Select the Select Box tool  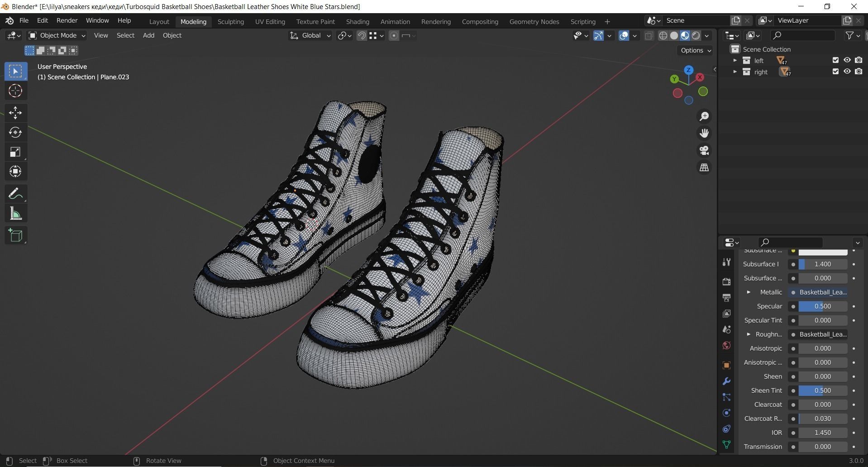click(x=15, y=71)
